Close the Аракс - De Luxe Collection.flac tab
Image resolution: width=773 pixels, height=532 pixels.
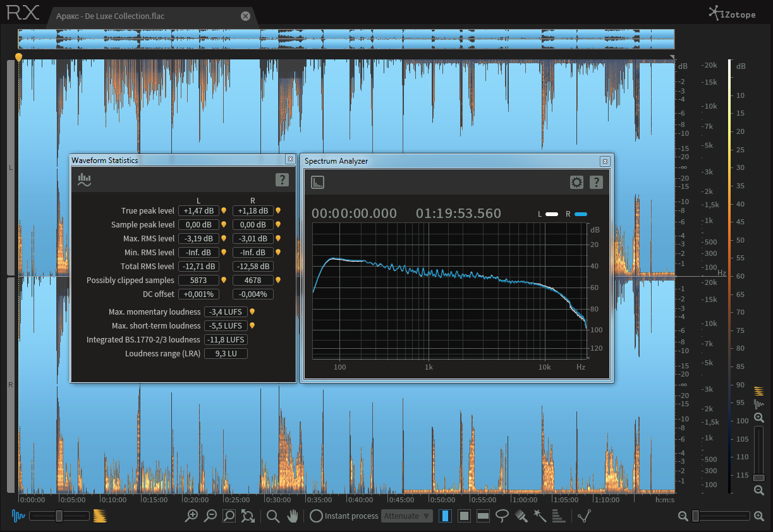[245, 16]
